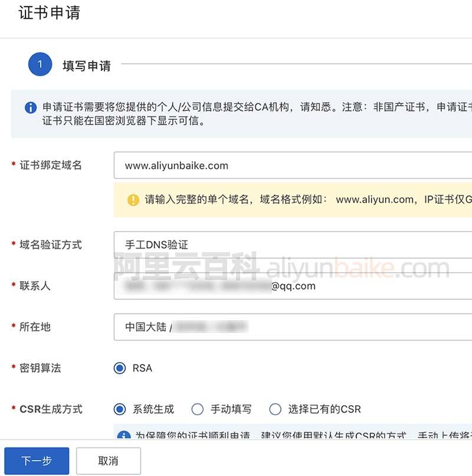Click the 密钥算法 field label
472x476 pixels.
[40, 368]
